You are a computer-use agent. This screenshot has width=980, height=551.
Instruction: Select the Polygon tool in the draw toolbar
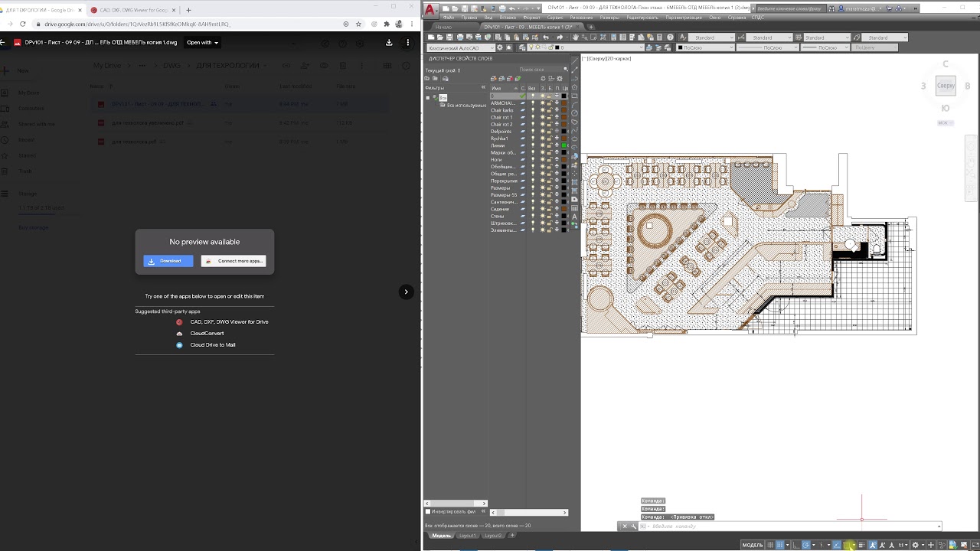[575, 87]
